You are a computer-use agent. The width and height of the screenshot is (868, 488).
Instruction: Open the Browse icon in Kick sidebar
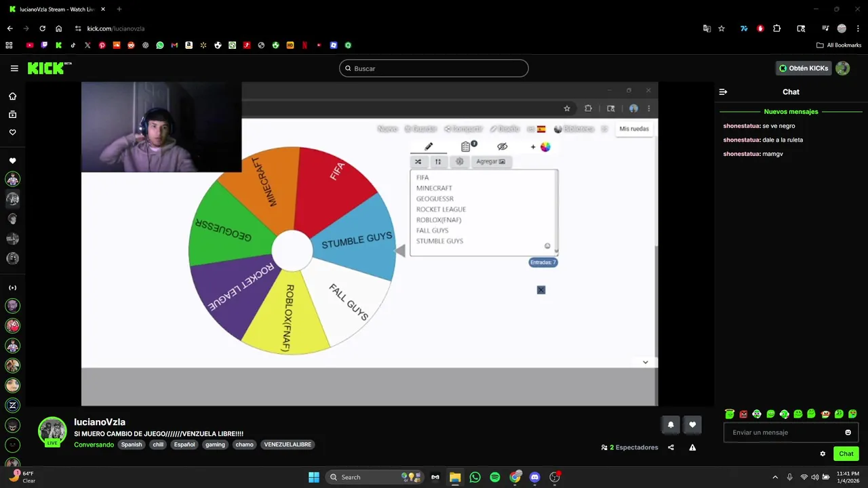click(12, 115)
